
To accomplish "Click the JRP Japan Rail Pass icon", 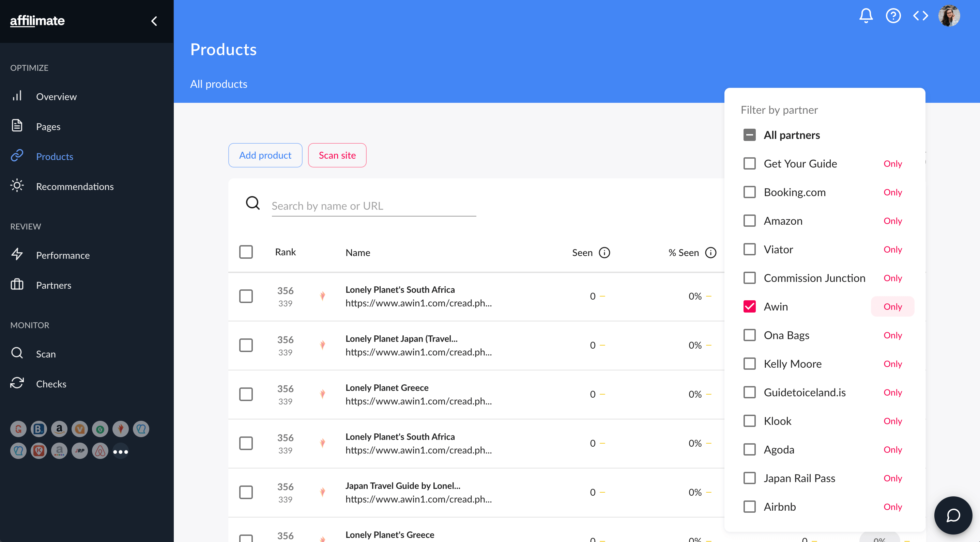I will click(x=79, y=451).
